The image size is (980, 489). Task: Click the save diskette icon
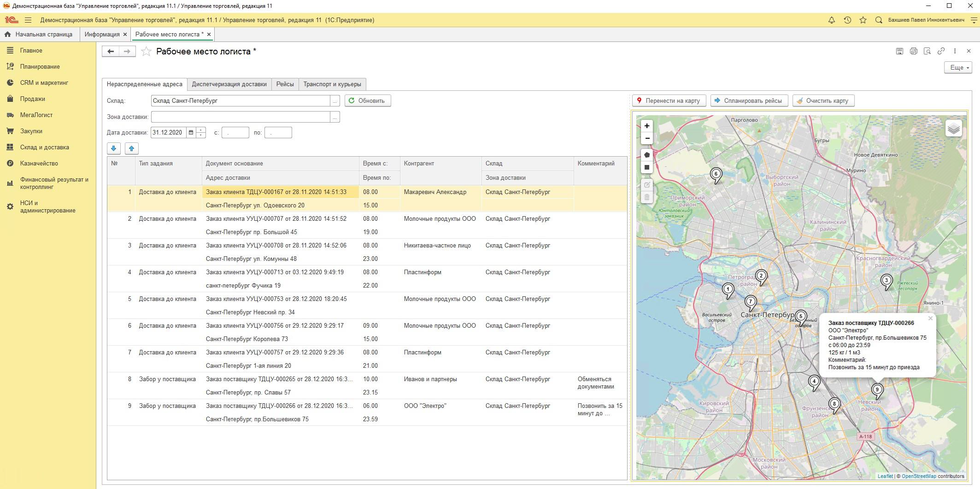(899, 51)
